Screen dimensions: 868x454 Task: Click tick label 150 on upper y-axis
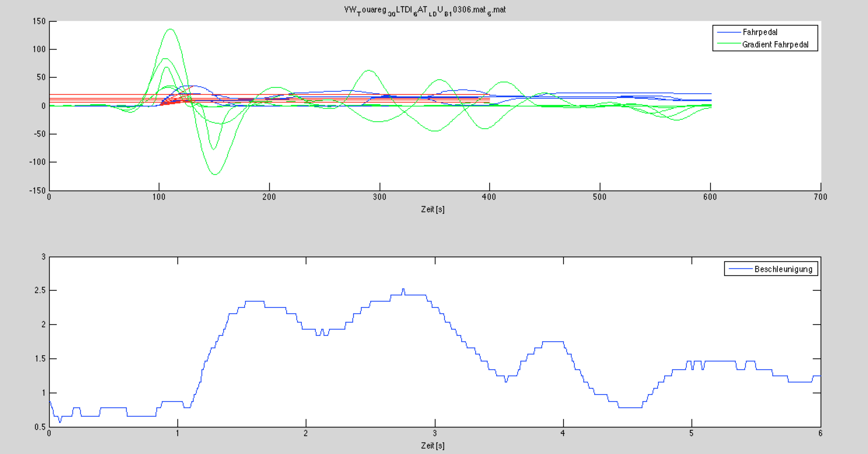coord(39,21)
